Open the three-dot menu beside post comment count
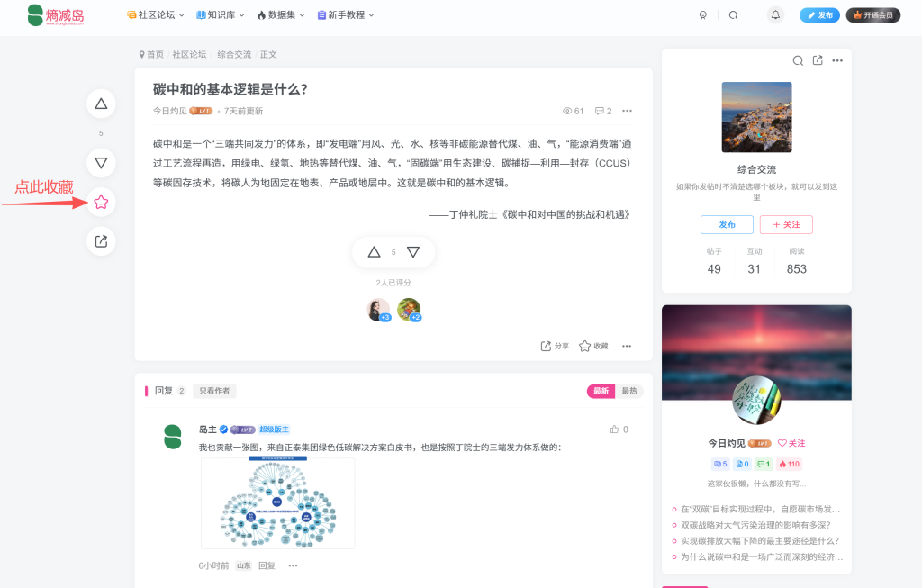This screenshot has height=588, width=922. 627,111
